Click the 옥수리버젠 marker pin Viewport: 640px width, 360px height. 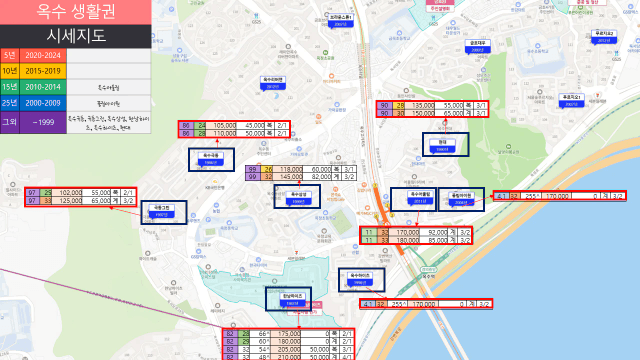coord(273,83)
